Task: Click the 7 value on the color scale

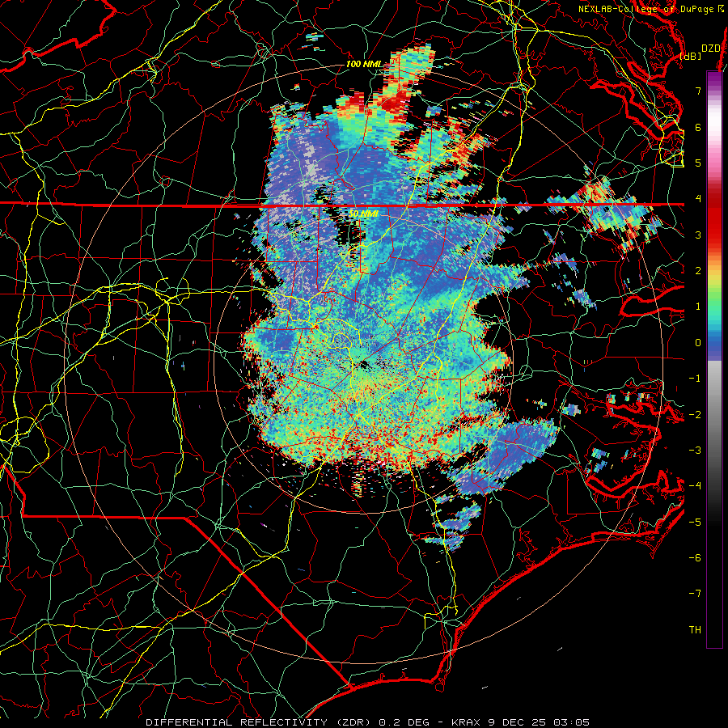Action: point(698,91)
